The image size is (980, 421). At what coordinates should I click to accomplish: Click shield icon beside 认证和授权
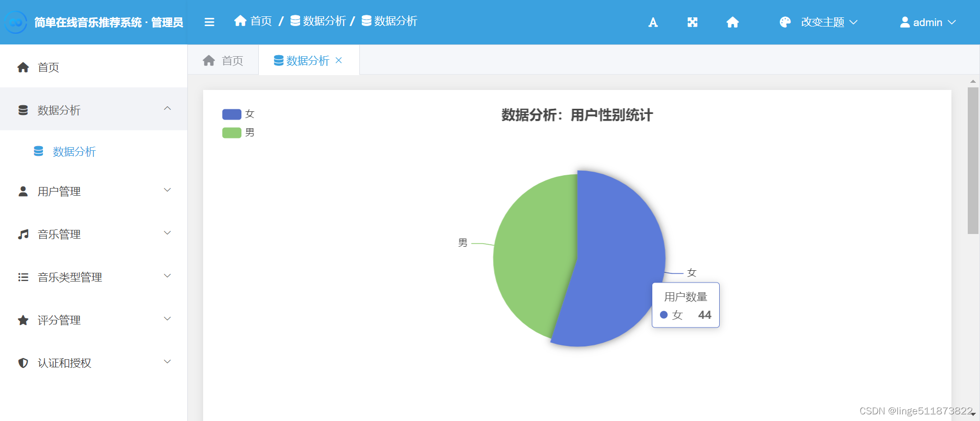[x=23, y=363]
